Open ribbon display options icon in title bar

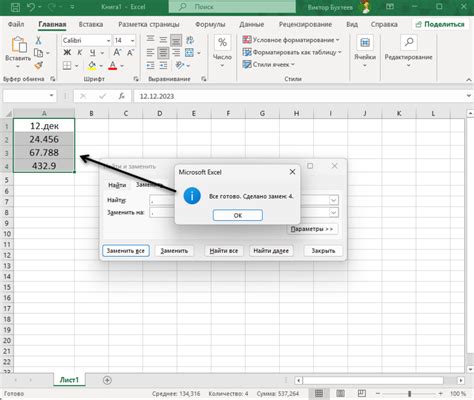click(390, 7)
